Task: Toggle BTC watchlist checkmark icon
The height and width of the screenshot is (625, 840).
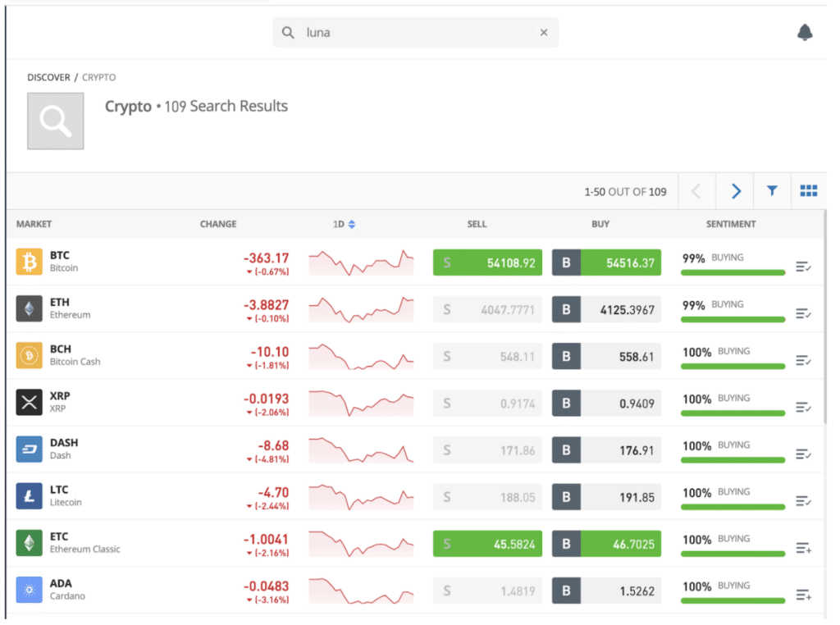Action: pos(804,267)
